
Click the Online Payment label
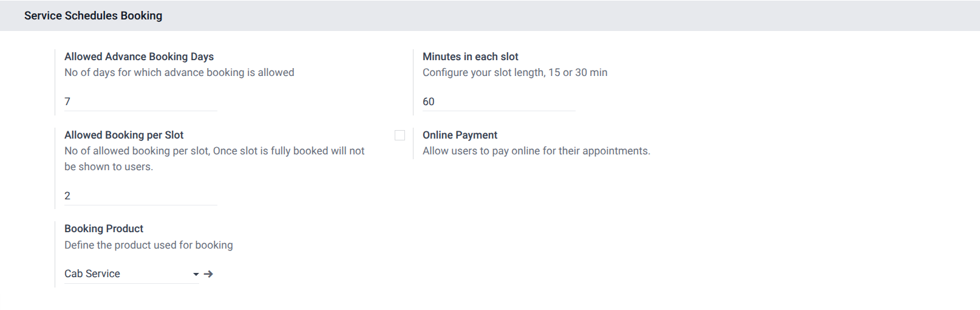[460, 135]
